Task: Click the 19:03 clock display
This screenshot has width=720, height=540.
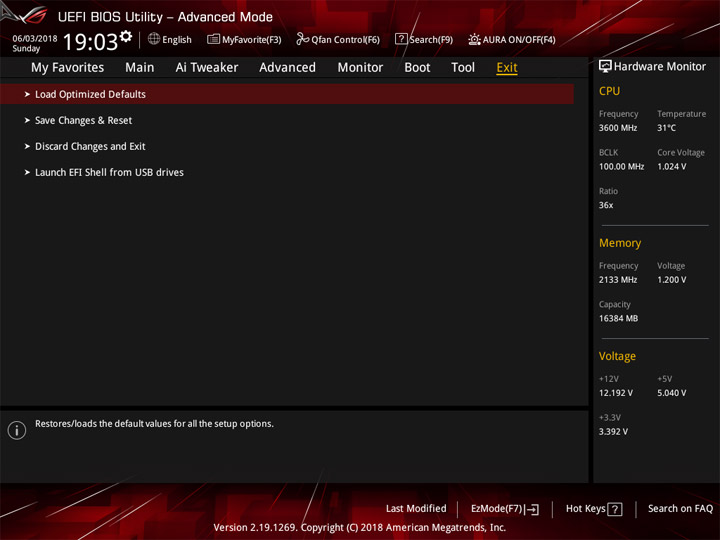Action: [x=90, y=42]
